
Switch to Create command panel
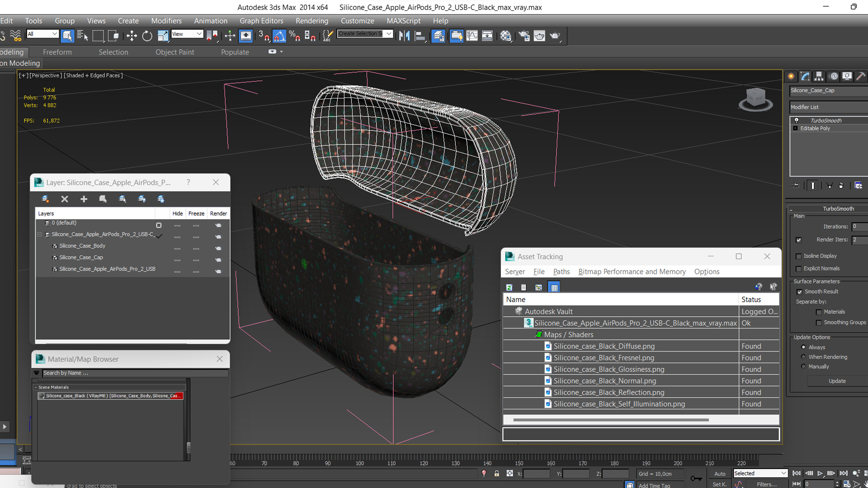point(791,76)
